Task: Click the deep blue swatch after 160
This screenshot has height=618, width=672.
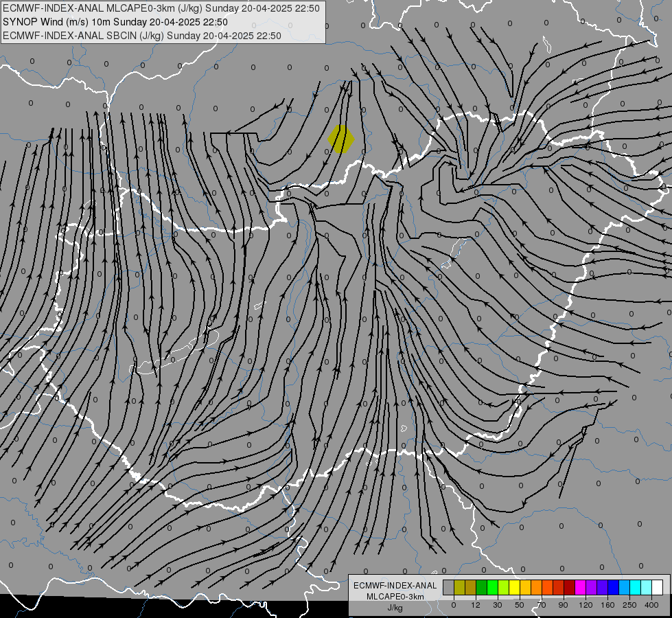Action: 613,587
